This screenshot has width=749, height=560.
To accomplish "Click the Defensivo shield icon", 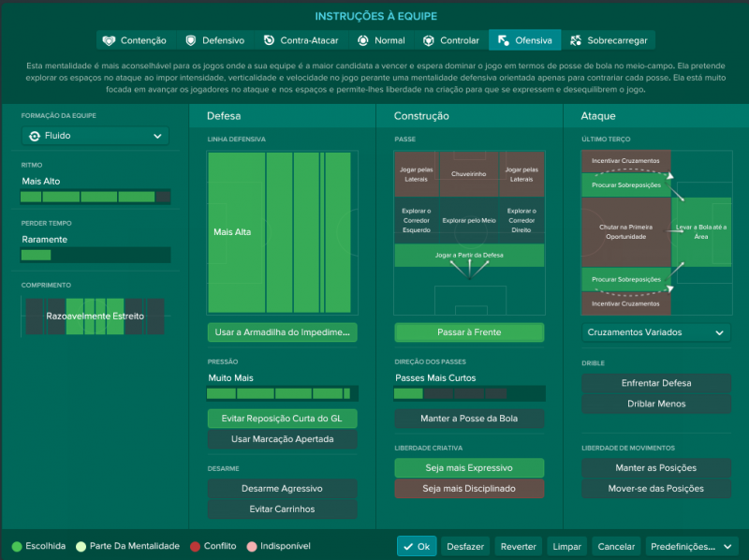I will tap(191, 40).
